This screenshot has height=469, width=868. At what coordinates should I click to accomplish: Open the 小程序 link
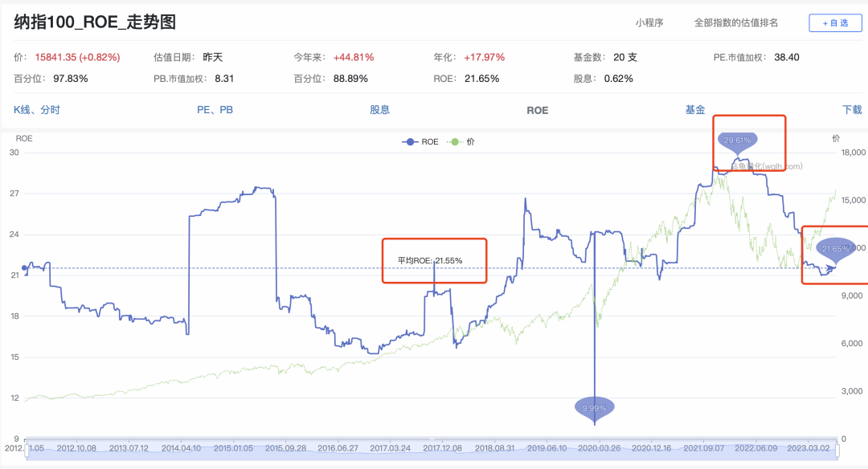point(649,23)
